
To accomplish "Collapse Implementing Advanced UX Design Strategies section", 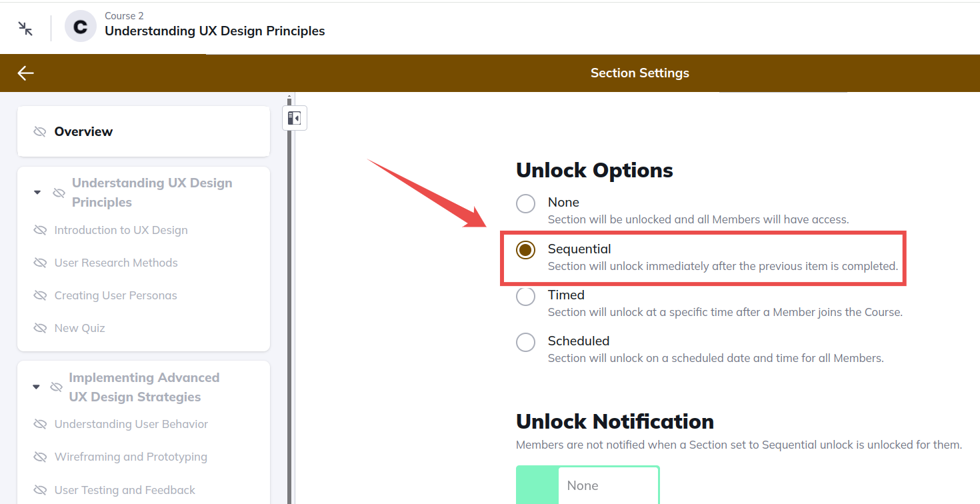I will 36,387.
